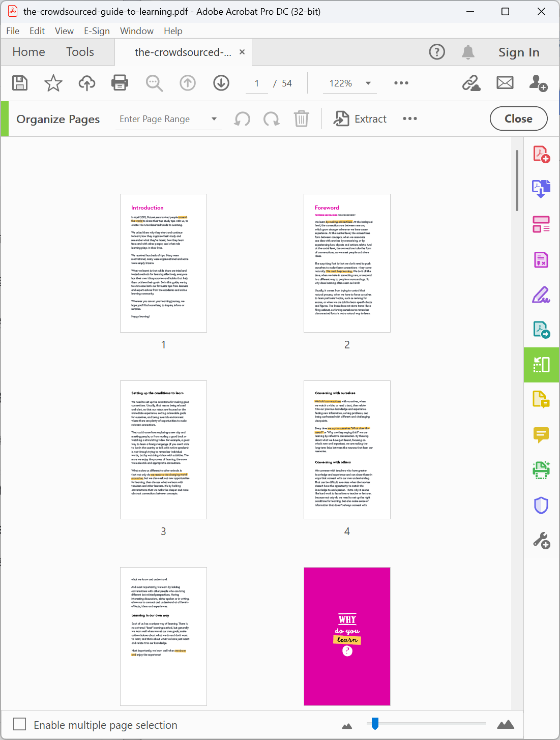The height and width of the screenshot is (740, 560).
Task: Extract pages with the Extract button
Action: tap(360, 119)
